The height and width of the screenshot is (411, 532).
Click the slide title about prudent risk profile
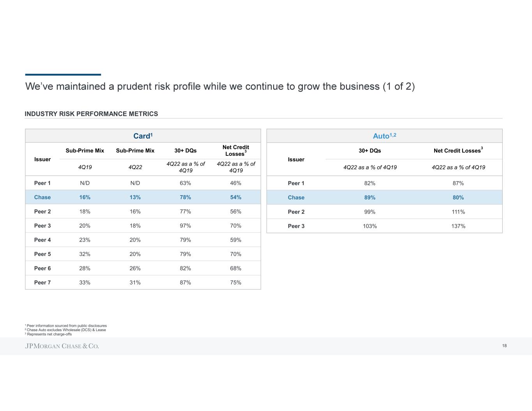pyautogui.click(x=220, y=86)
